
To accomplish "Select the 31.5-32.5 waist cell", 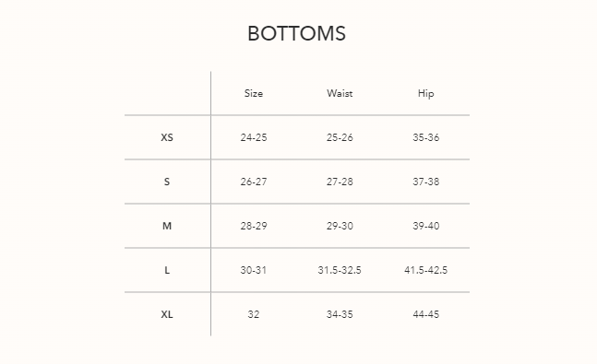I will pos(340,270).
